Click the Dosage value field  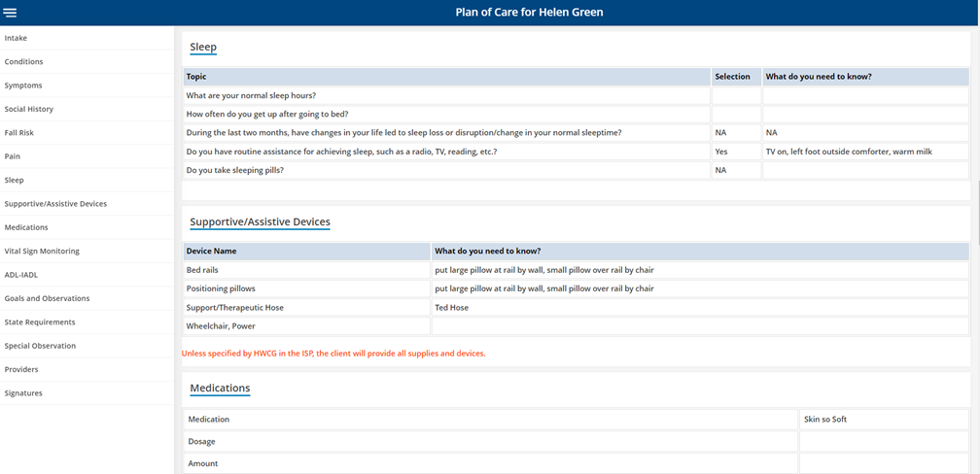[x=884, y=441]
